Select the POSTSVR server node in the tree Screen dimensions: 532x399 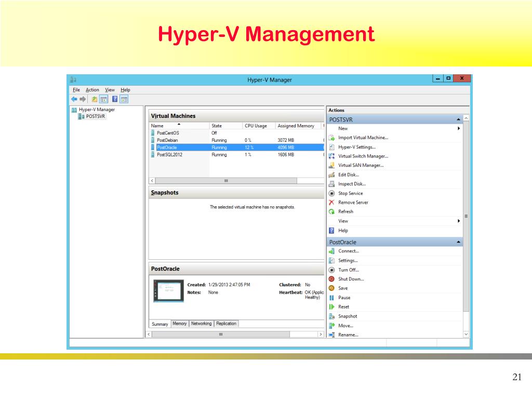(x=96, y=116)
